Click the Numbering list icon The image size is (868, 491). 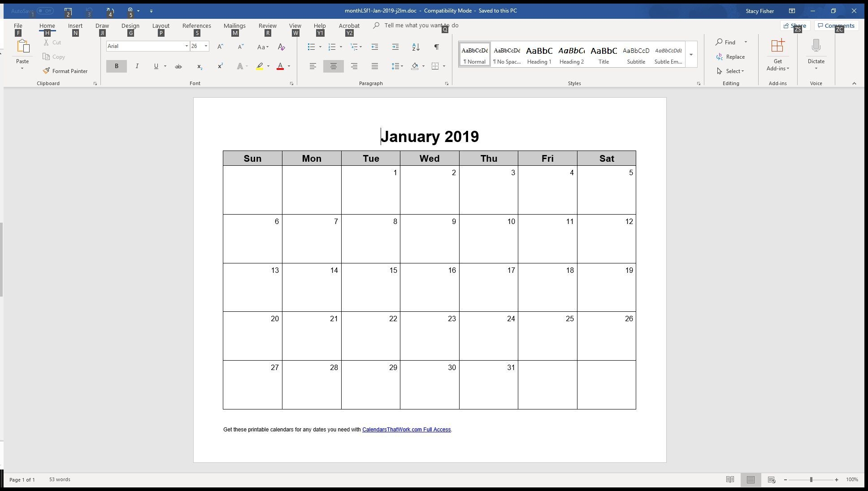(331, 47)
